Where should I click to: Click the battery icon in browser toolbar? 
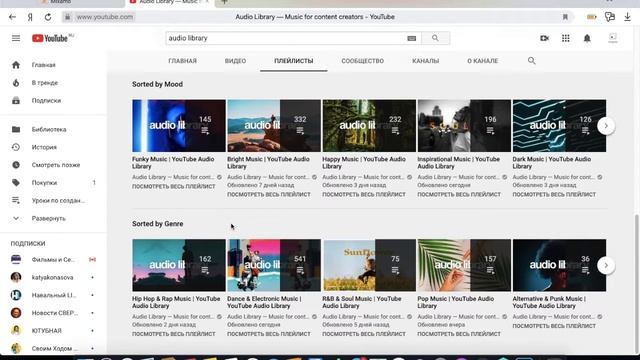click(x=591, y=17)
